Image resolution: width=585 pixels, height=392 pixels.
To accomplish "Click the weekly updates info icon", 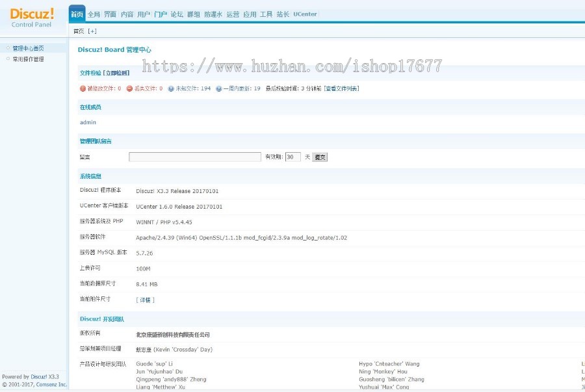I will (x=219, y=88).
